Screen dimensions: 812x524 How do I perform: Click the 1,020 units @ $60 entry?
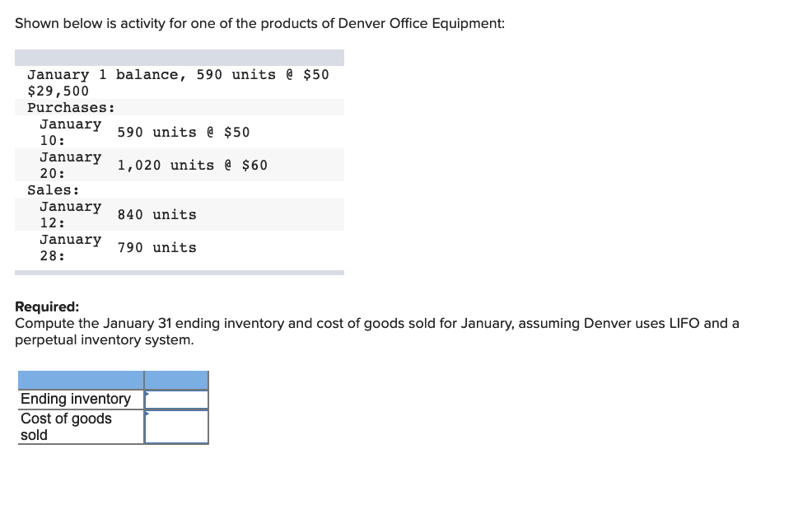pyautogui.click(x=192, y=165)
